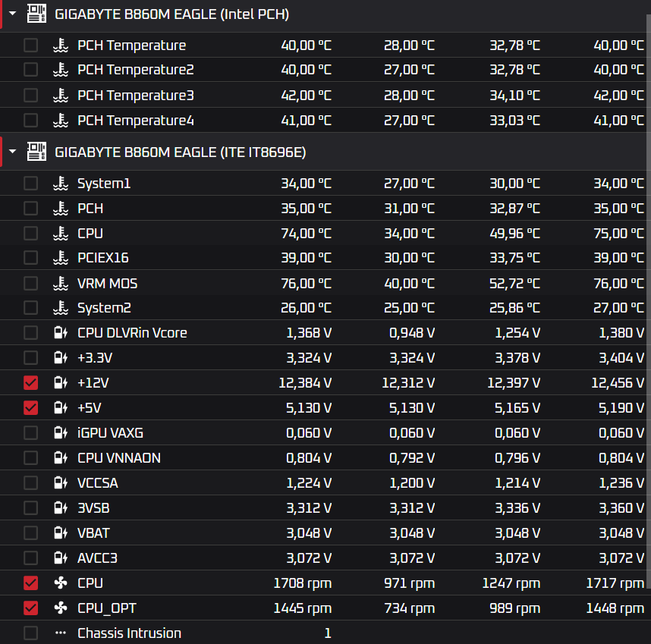Click the GIGABYTE B860M EAGLE (ITE IT8696E) header text
The height and width of the screenshot is (644, 651).
pos(180,152)
